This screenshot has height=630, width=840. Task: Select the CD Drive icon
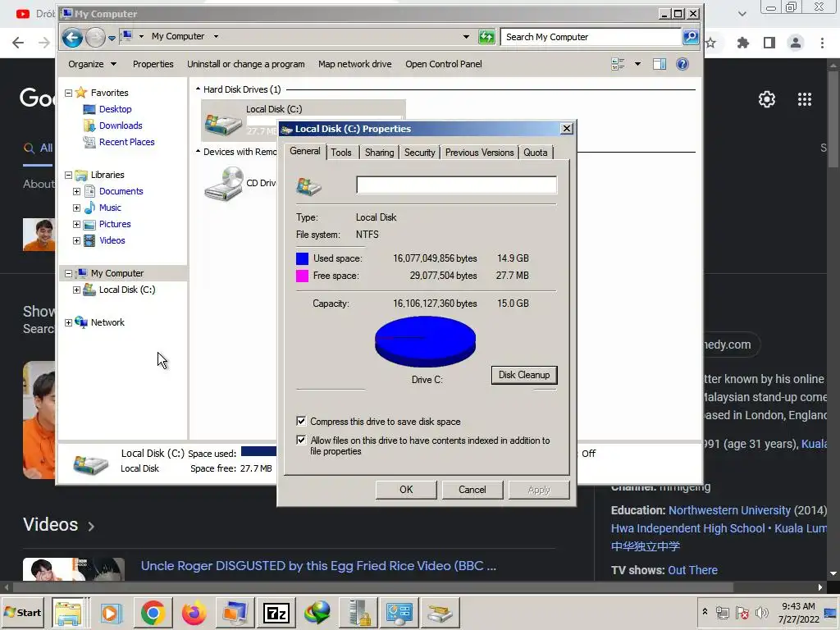[224, 184]
